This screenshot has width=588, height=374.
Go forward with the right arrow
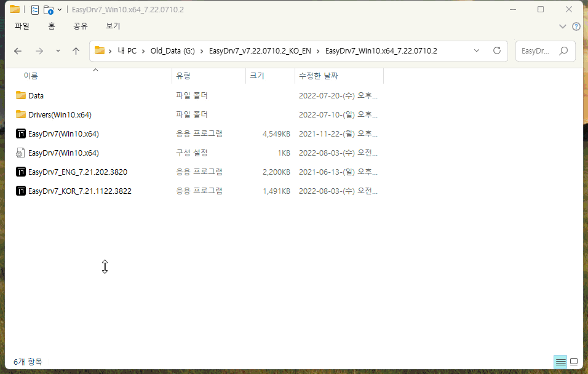[x=39, y=51]
